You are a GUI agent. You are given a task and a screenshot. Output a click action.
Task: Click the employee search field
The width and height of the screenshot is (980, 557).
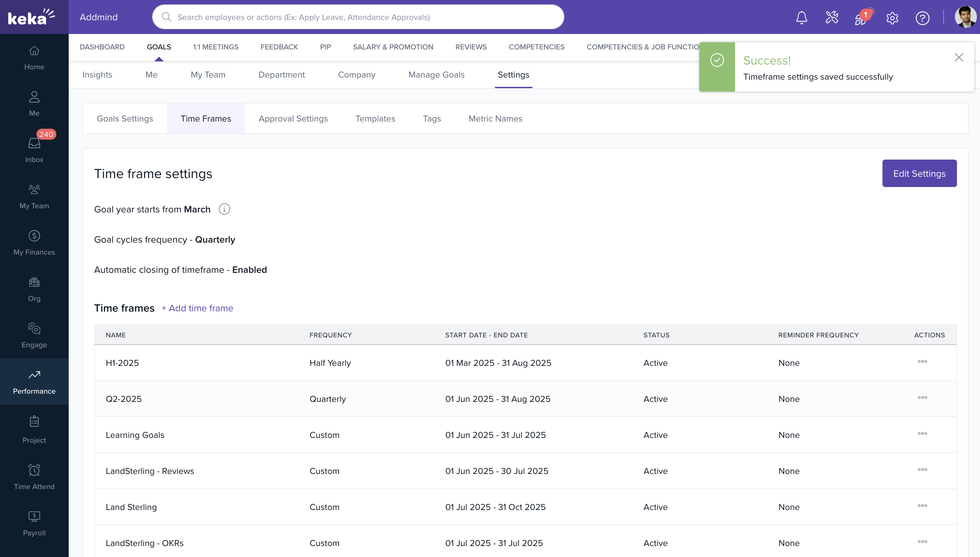[x=358, y=17]
